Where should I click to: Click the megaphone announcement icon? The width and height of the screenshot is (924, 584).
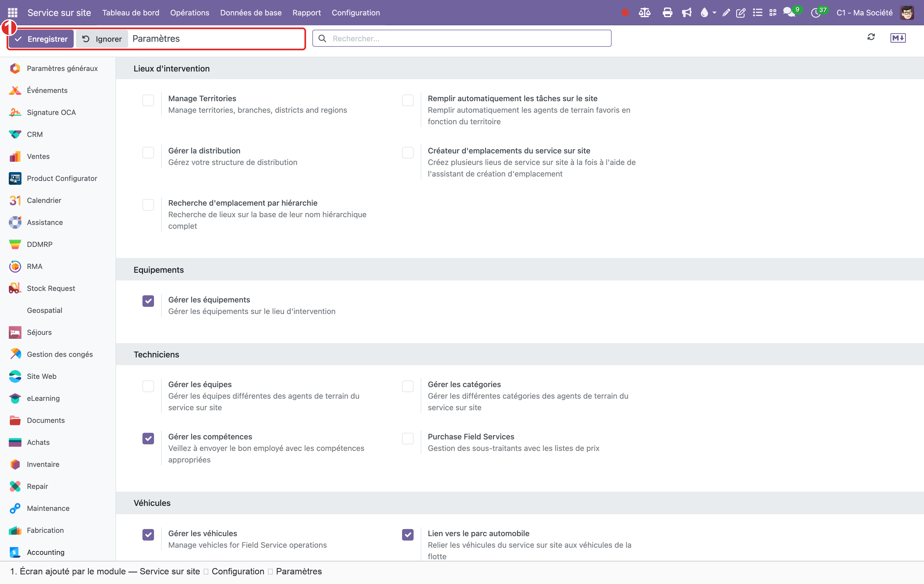tap(686, 13)
